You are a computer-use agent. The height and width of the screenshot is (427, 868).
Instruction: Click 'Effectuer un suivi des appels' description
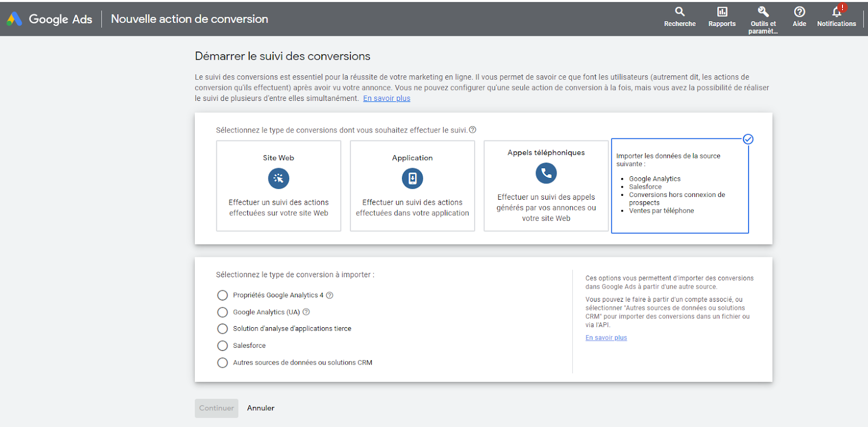[546, 207]
